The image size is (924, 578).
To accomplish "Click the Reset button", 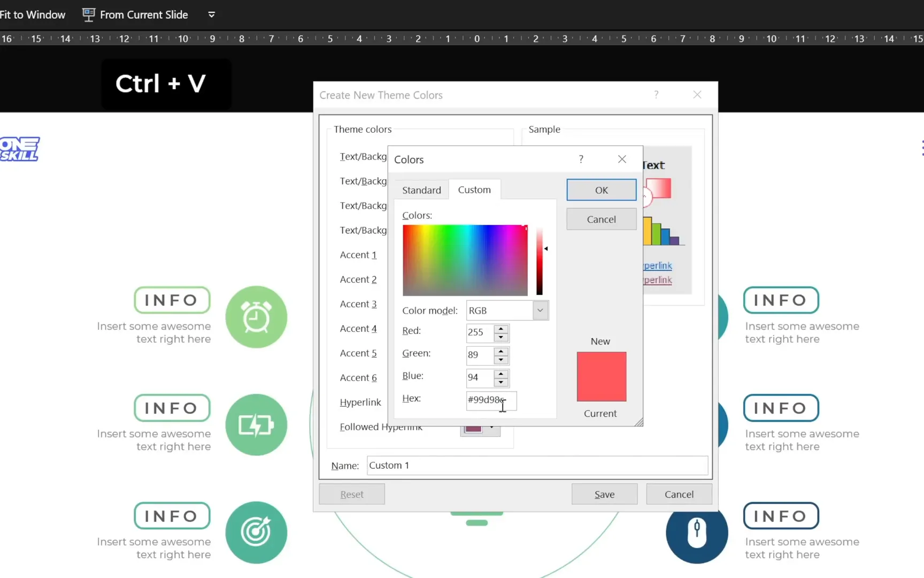I will pos(352,495).
